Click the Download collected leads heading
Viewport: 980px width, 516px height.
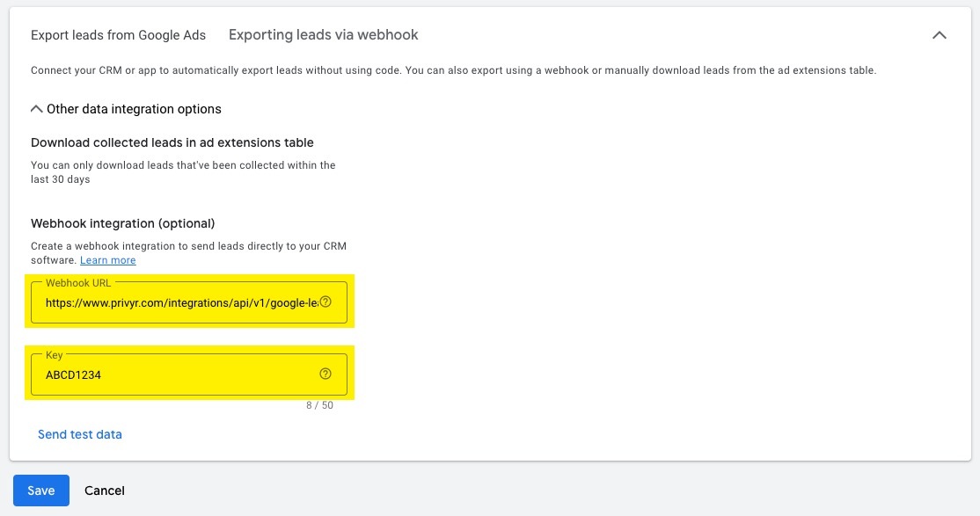tap(172, 142)
